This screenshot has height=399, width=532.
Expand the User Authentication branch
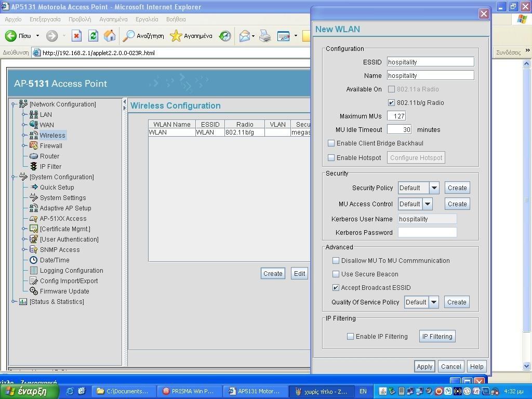coord(23,240)
